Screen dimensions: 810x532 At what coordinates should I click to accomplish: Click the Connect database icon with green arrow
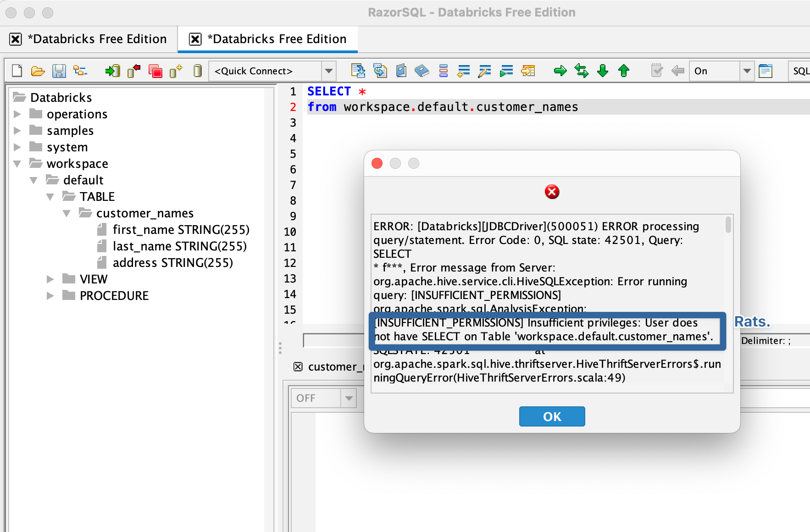click(x=112, y=71)
